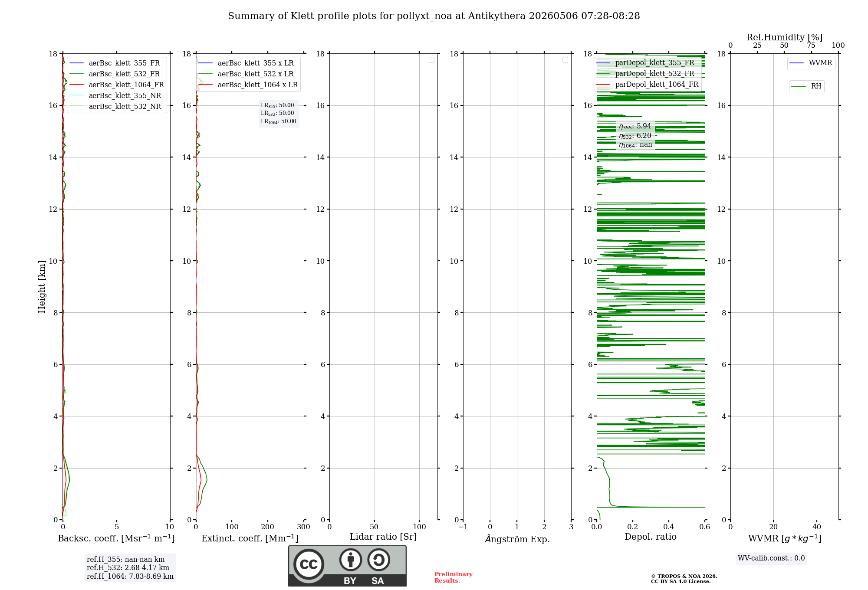Image resolution: width=868 pixels, height=590 pixels.
Task: Click the 50 tick on the Lidar ratio axis
Action: (374, 527)
